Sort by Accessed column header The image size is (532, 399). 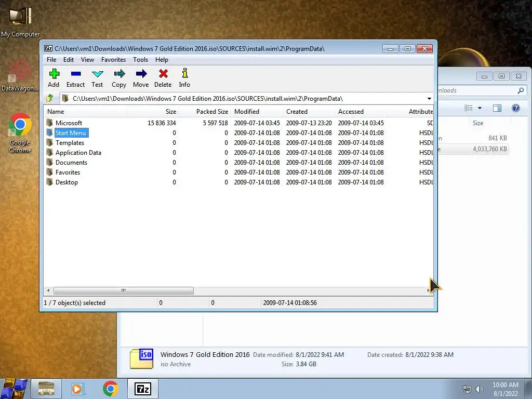[x=361, y=111]
